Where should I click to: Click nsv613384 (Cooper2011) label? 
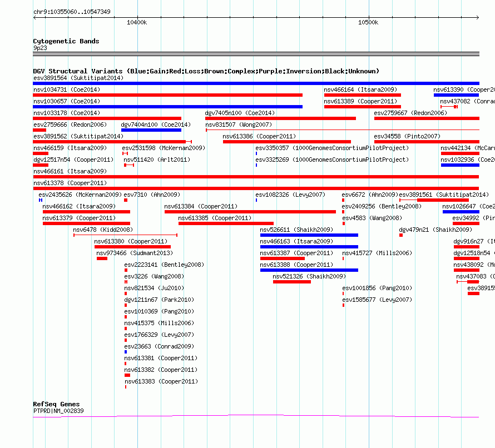201,206
